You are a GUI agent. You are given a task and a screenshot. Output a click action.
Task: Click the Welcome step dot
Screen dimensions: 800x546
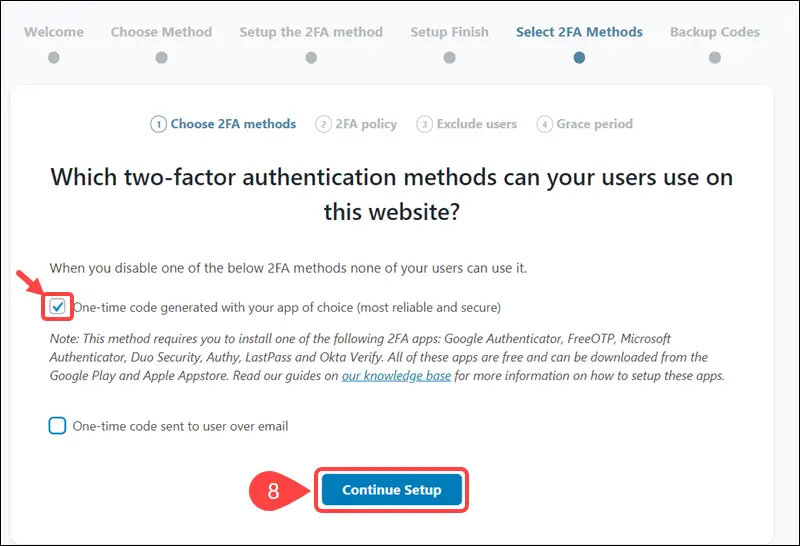[54, 58]
